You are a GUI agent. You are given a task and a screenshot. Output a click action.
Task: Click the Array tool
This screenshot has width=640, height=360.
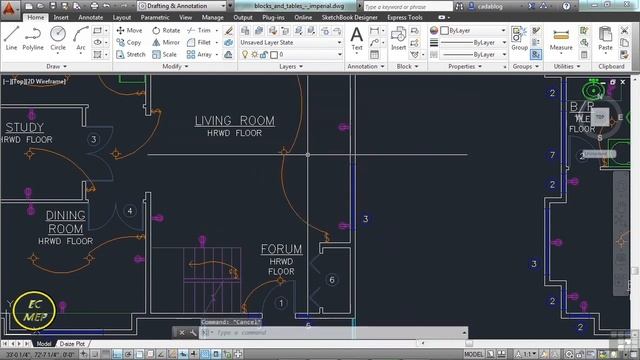pos(199,54)
